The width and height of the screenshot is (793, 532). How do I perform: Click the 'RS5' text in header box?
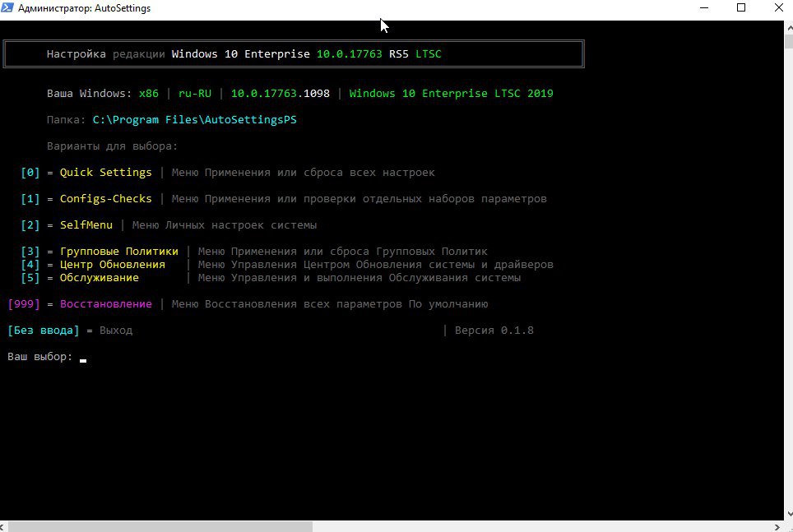398,54
